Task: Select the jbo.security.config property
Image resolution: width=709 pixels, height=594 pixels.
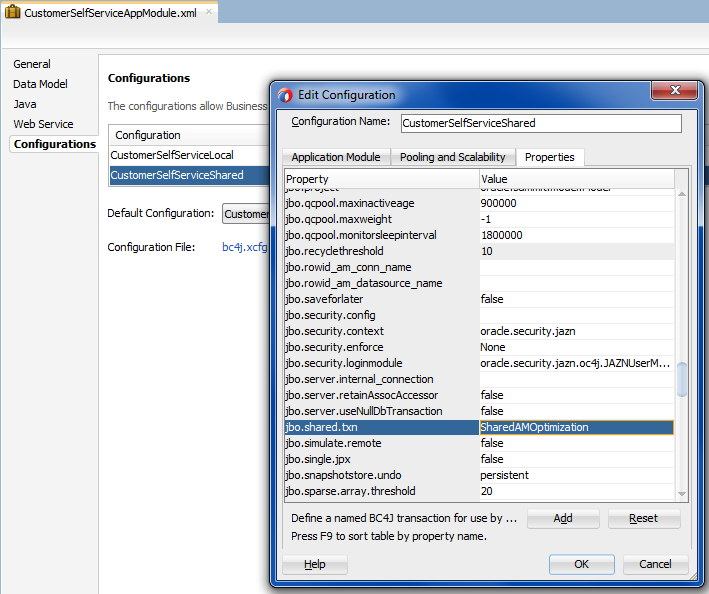Action: pos(382,316)
